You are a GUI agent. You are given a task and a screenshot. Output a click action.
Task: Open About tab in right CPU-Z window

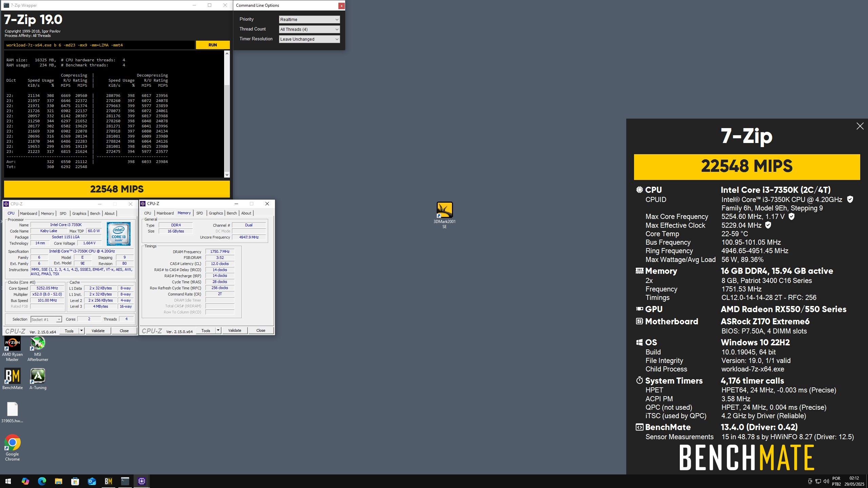click(x=246, y=213)
